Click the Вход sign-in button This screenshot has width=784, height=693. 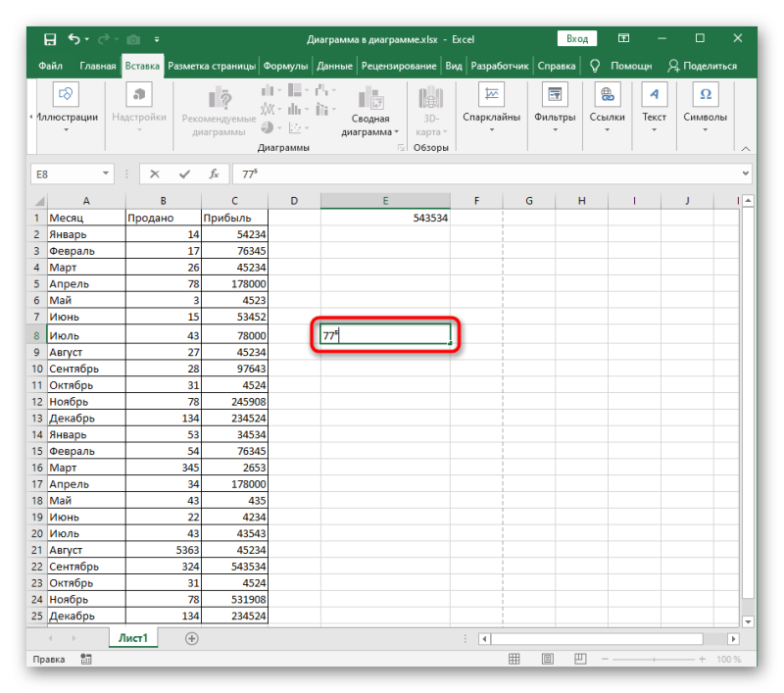[x=577, y=38]
